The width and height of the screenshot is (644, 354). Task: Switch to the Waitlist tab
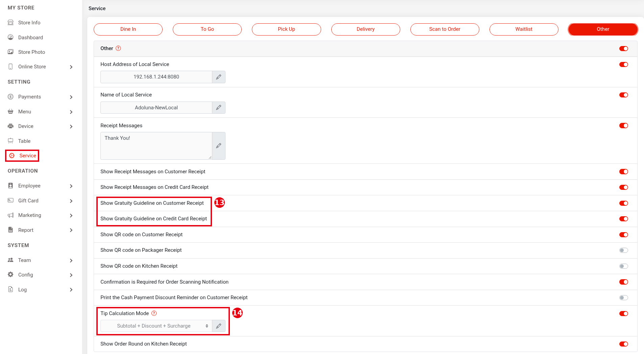pyautogui.click(x=524, y=29)
